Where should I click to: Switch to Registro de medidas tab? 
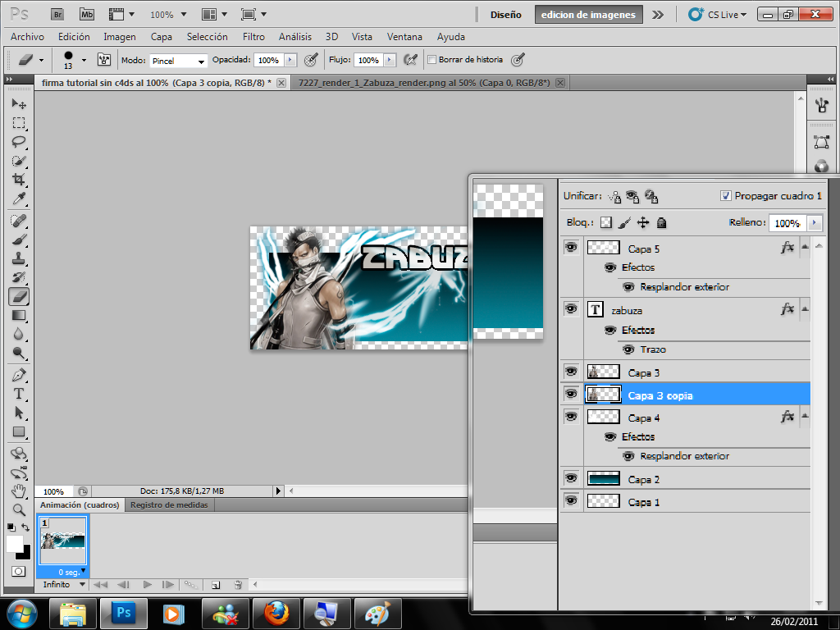(169, 504)
